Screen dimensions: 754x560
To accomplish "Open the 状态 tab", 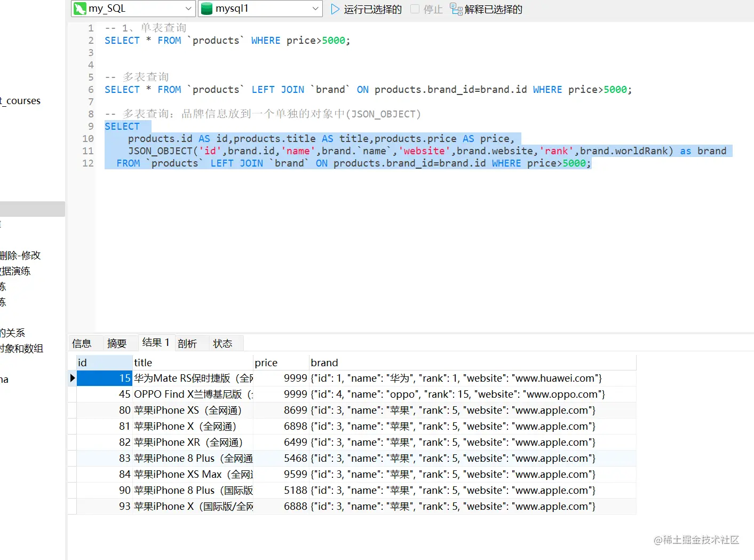I will coord(223,343).
